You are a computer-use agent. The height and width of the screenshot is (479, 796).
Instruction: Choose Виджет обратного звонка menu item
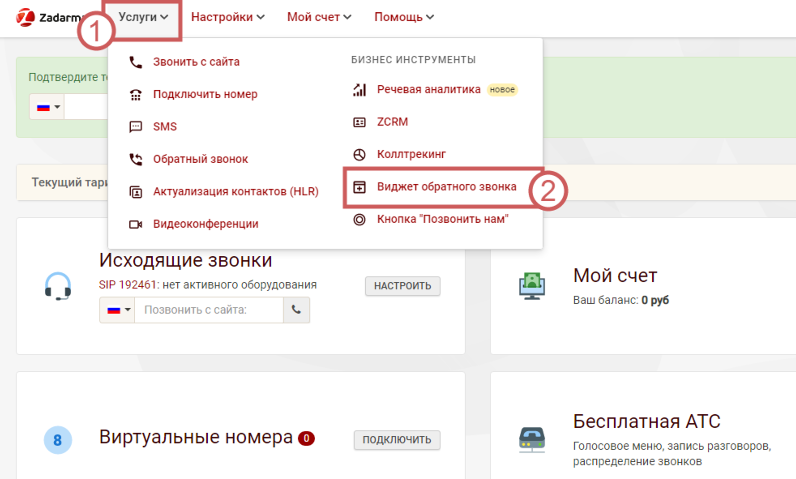pos(446,187)
